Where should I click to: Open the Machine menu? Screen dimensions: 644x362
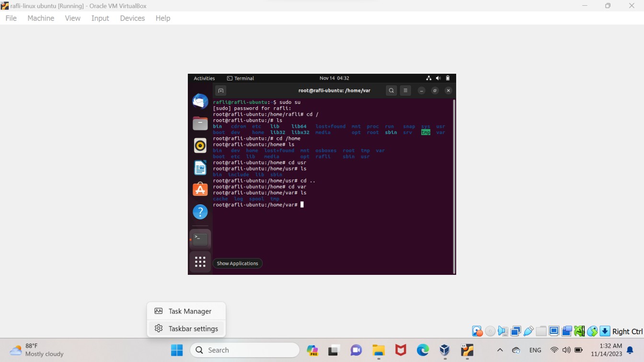(x=41, y=18)
